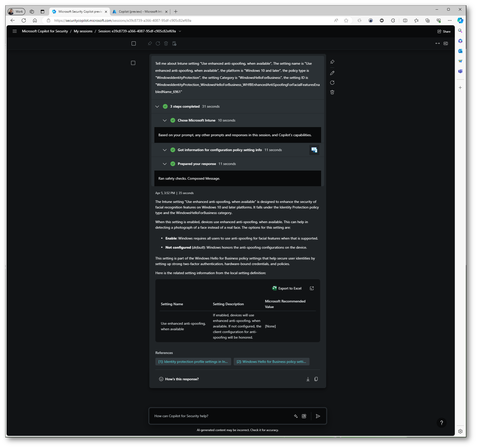Viewport: 477px width, 448px height.
Task: Go back with the browser back arrow
Action: pyautogui.click(x=13, y=20)
